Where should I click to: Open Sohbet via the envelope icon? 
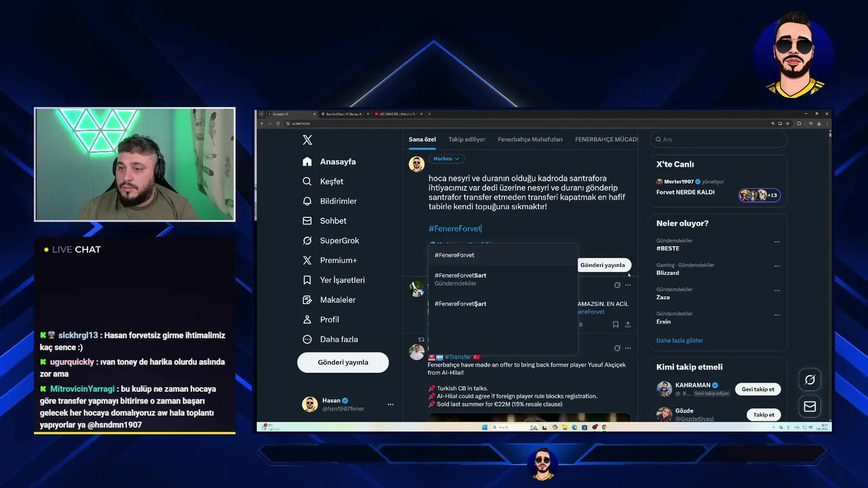[x=307, y=221]
